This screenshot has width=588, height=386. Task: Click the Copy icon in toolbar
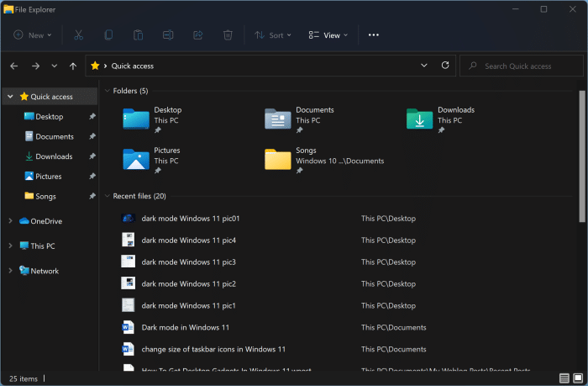click(108, 35)
